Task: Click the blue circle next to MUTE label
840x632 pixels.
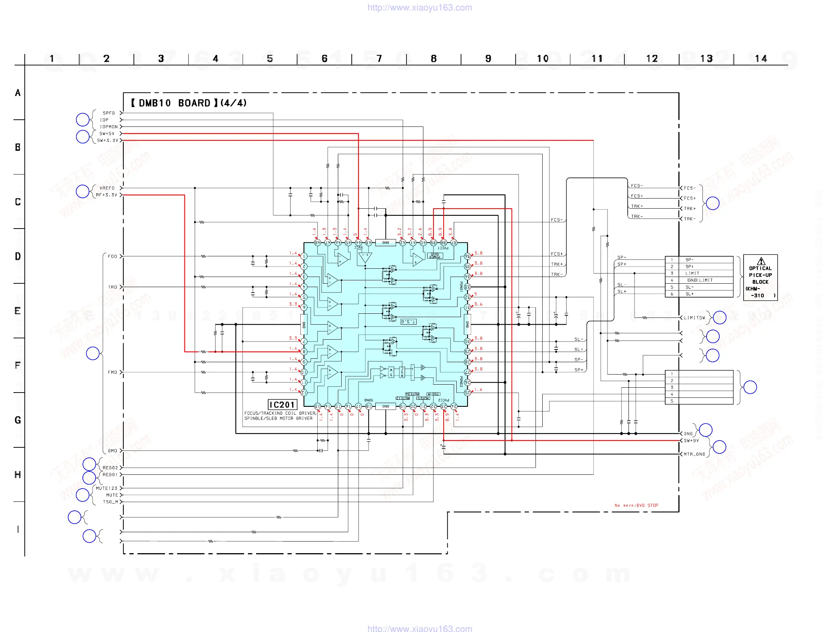Action: 82,495
